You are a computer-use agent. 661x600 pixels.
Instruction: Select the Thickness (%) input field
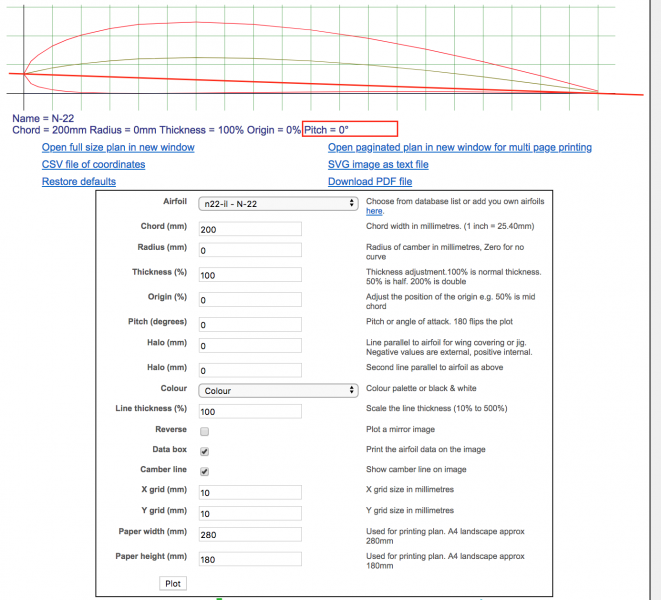[x=249, y=275]
